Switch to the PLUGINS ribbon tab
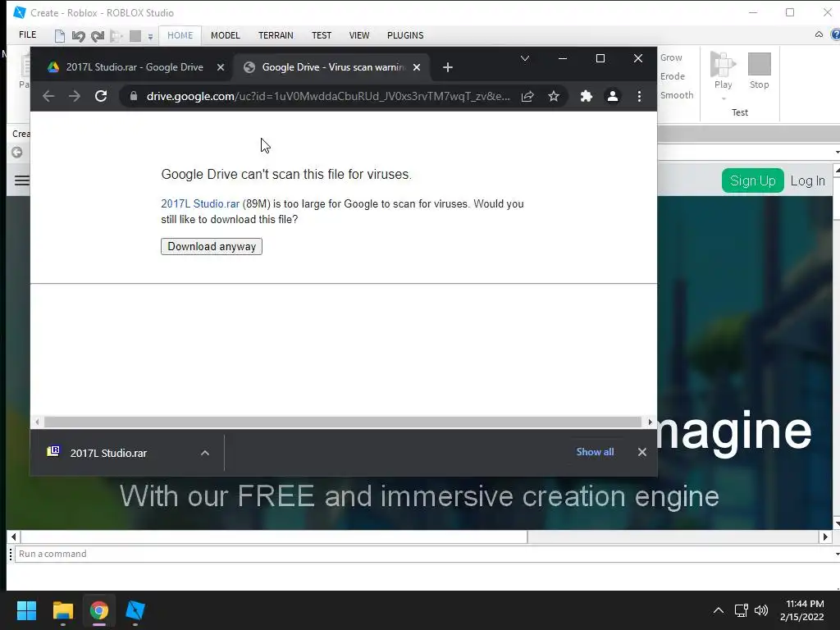The width and height of the screenshot is (840, 630). (405, 35)
